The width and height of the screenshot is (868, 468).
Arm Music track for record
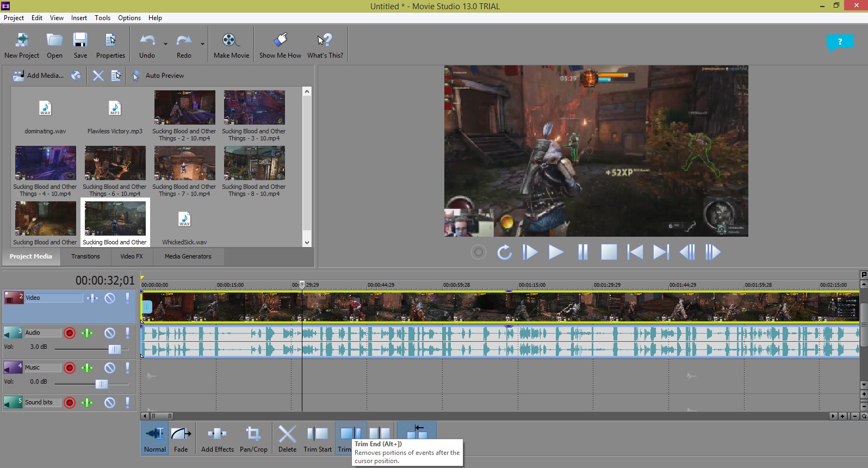tap(70, 367)
